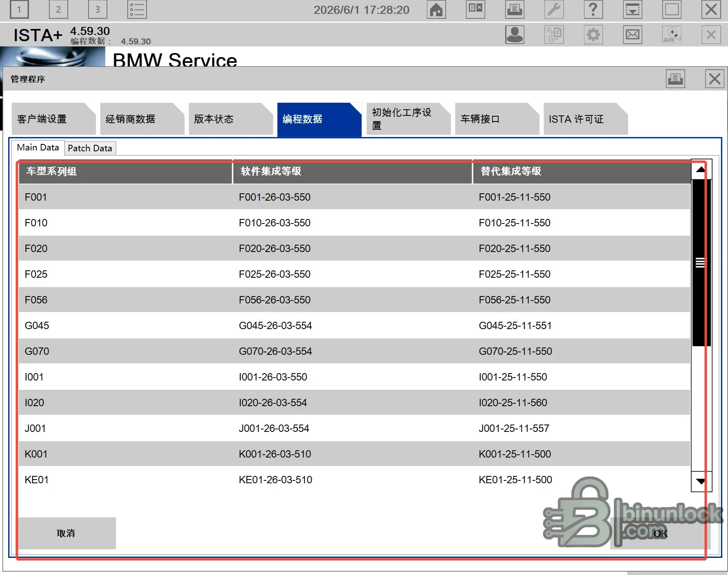Screen dimensions: 728x575
Task: Click the F001-26-03-550 cell
Action: 275,197
